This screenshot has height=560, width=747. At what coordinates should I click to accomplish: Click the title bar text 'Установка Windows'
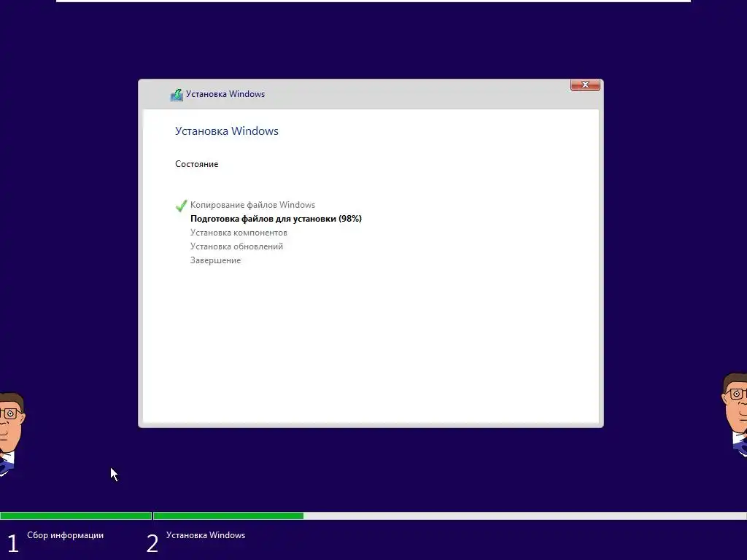(x=225, y=94)
